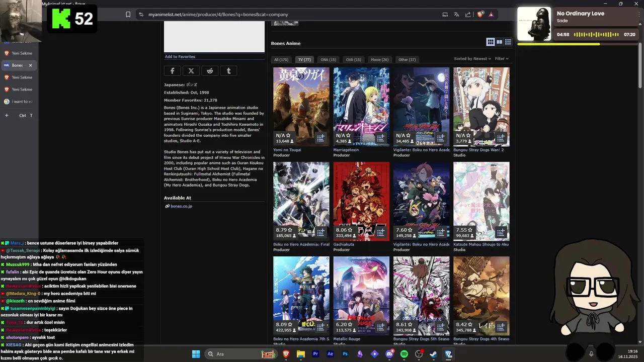Switch to the tile grid view icon
Image resolution: width=644 pixels, height=362 pixels.
coord(491,42)
